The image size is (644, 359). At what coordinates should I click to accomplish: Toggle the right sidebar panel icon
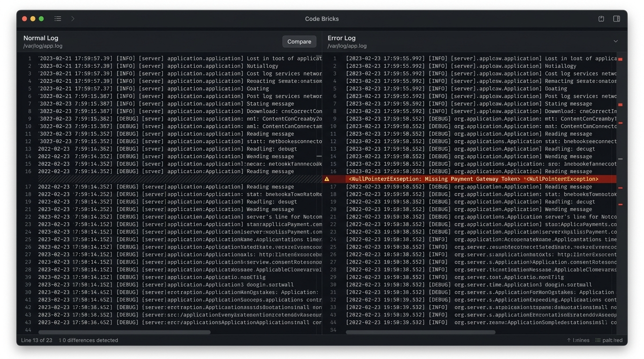pos(617,19)
